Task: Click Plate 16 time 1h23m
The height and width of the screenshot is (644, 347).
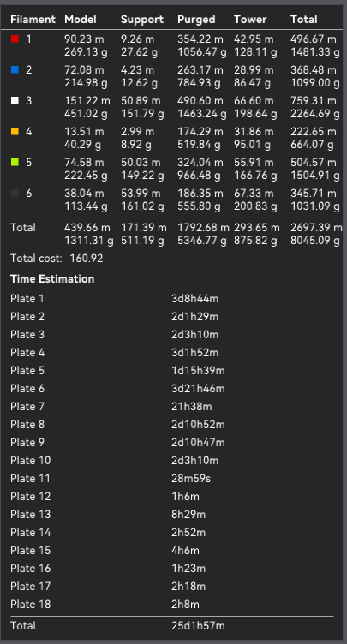Action: pyautogui.click(x=188, y=568)
